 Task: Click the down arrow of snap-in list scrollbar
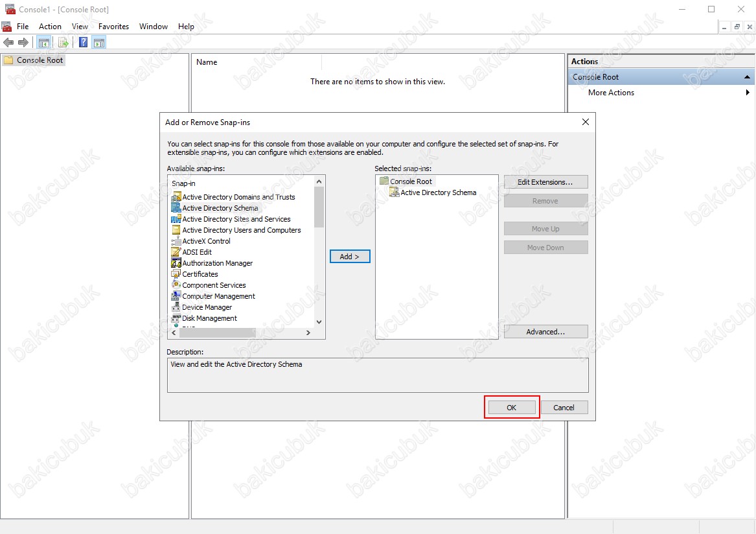coord(319,321)
